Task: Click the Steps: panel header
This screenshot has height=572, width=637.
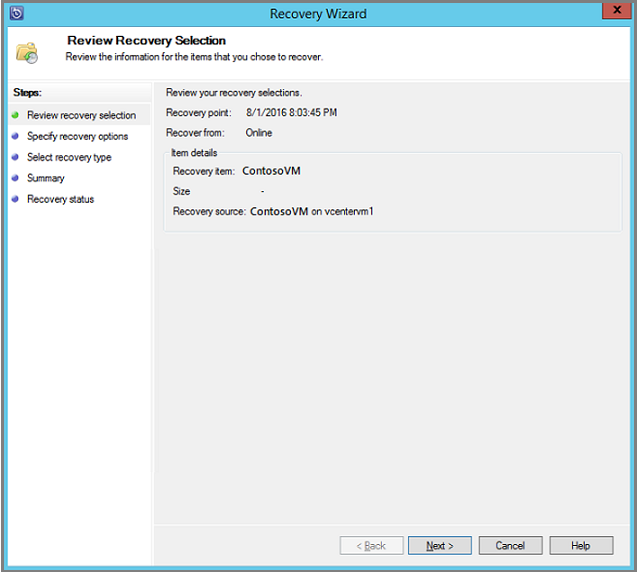Action: pos(27,93)
